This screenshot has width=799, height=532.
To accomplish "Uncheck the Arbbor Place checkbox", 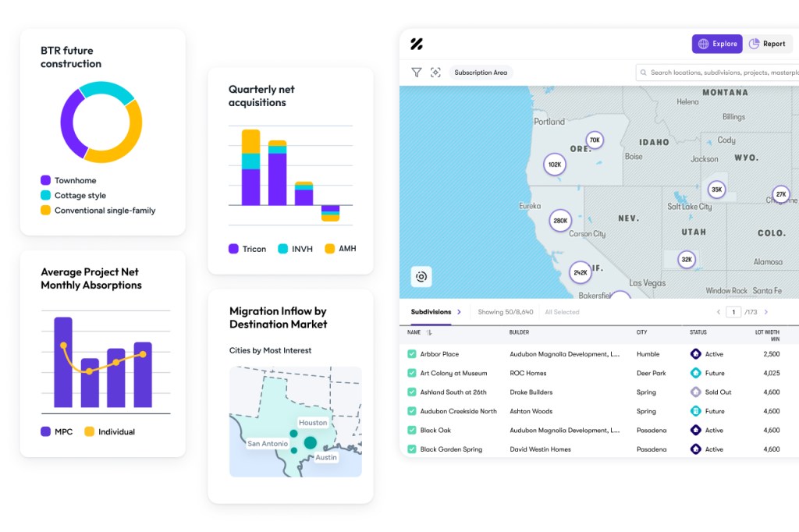I will 412,354.
